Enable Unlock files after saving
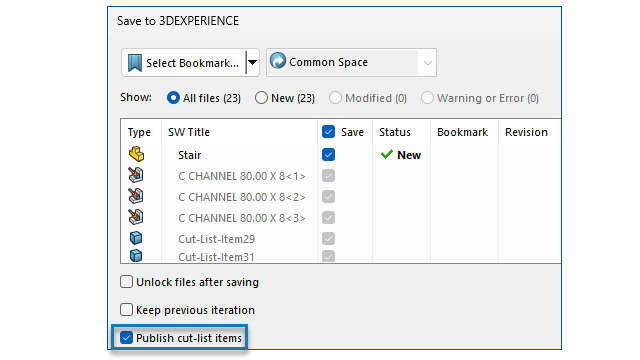 (127, 282)
